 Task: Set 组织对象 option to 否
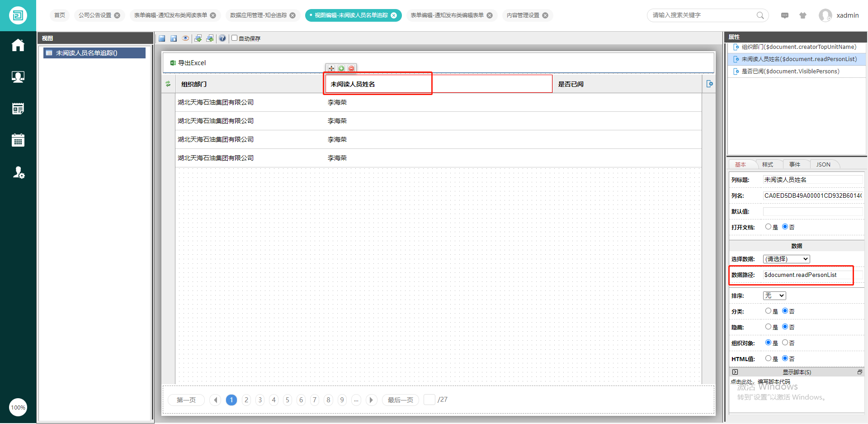[x=785, y=343]
